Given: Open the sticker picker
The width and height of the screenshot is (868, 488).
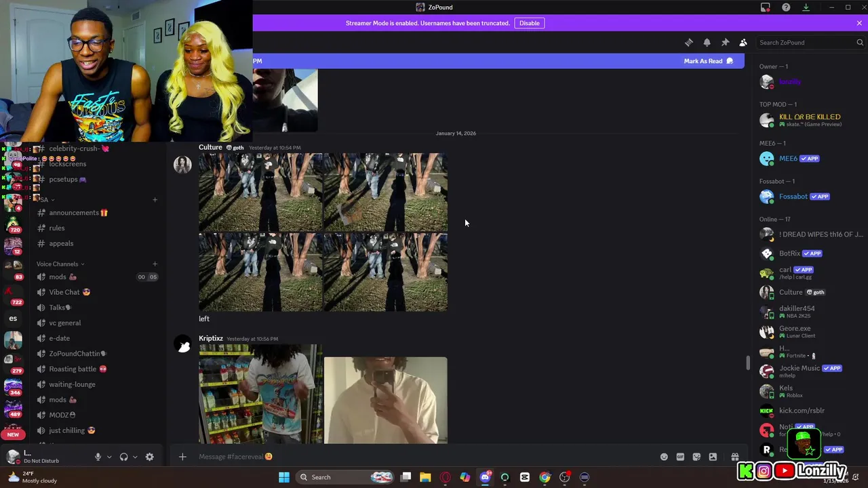Looking at the screenshot, I should (x=696, y=457).
